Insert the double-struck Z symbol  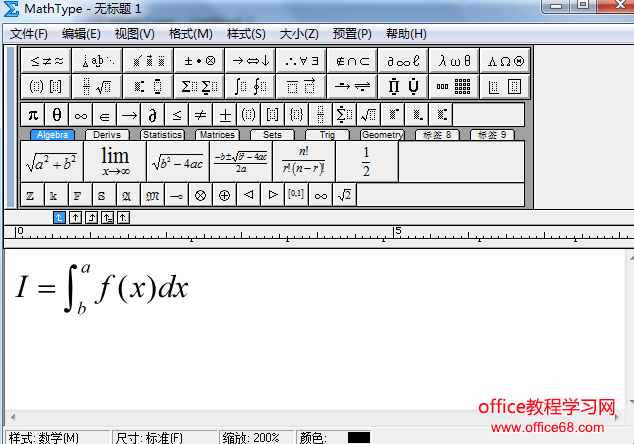[x=32, y=196]
